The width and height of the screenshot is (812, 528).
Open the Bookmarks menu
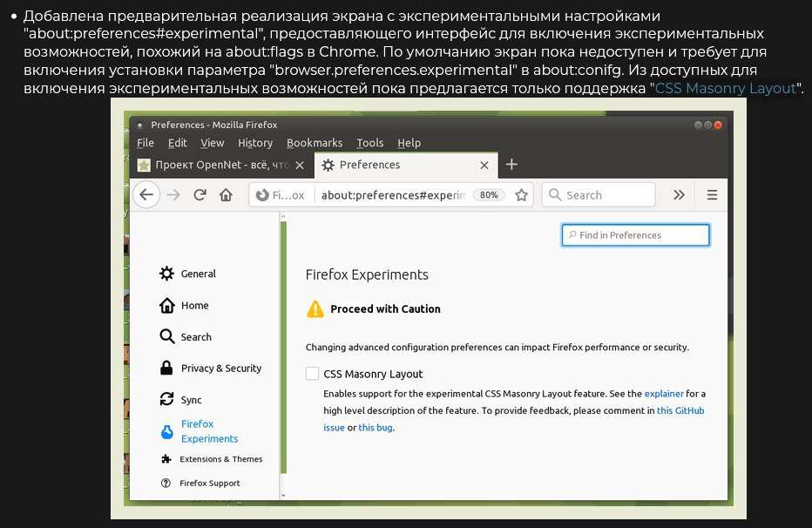pyautogui.click(x=315, y=143)
